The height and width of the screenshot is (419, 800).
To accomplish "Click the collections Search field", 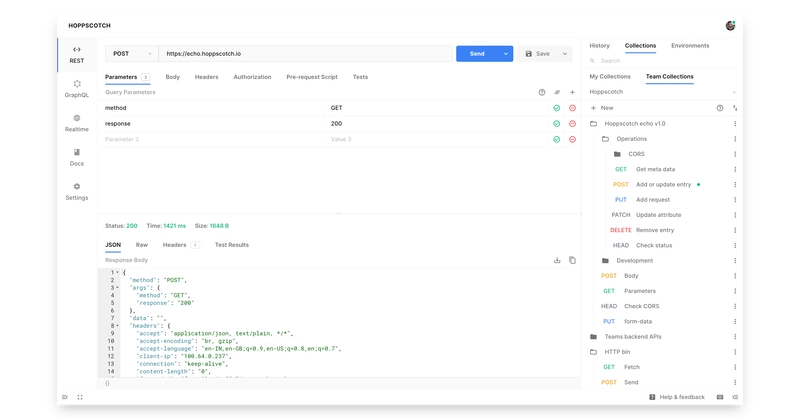I will tap(662, 61).
